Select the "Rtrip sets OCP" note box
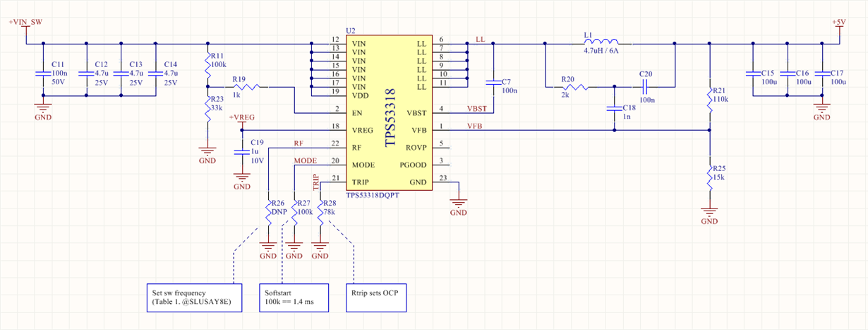Screen dimensions: 868x330 378,299
